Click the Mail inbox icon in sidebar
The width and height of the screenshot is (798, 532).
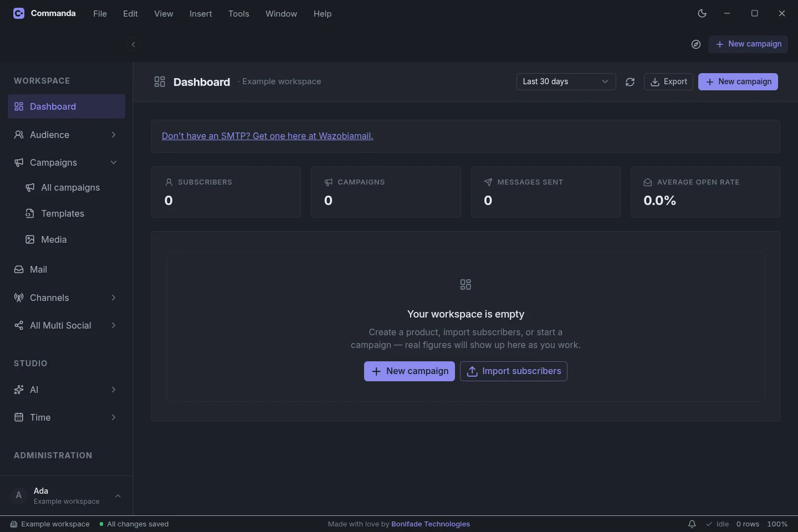[x=19, y=269]
